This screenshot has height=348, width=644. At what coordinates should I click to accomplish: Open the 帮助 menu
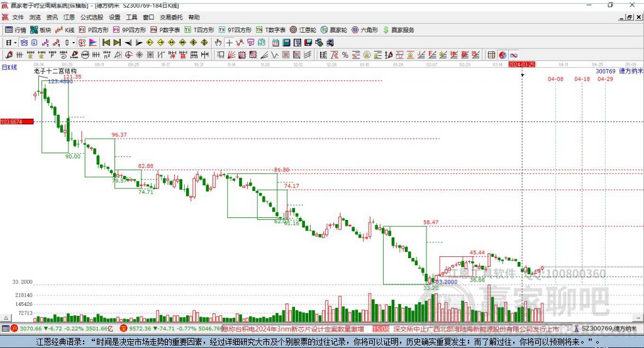tap(194, 17)
